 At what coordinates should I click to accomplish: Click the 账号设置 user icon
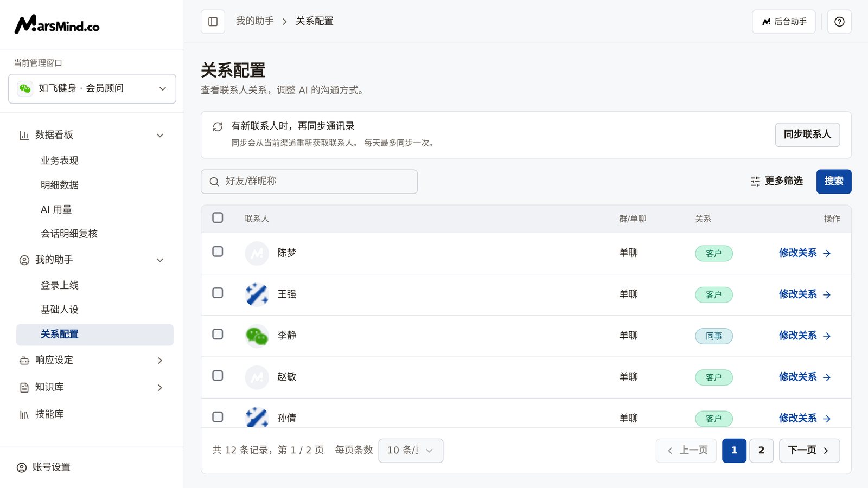pos(22,467)
